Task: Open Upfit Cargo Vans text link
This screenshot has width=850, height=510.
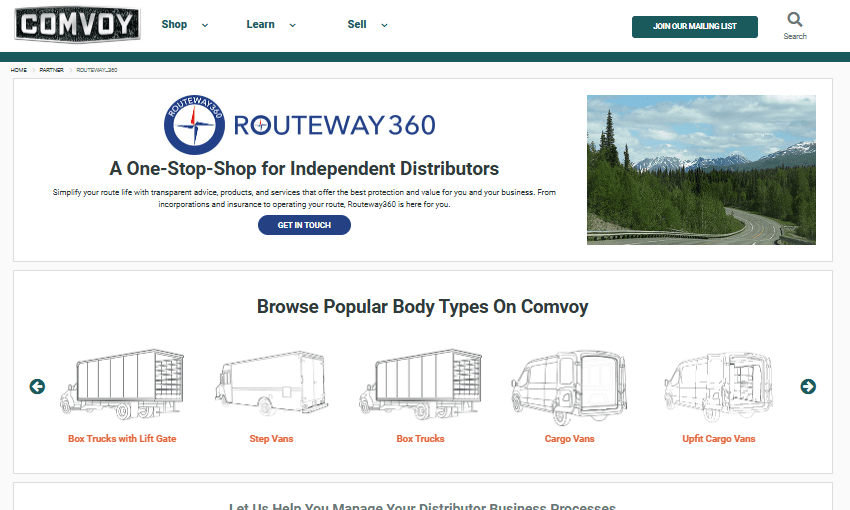Action: point(718,438)
